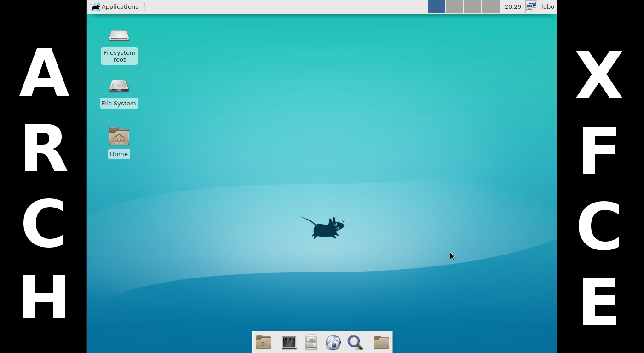Open the File Manager filing-cabinet icon
644x353 pixels.
311,342
